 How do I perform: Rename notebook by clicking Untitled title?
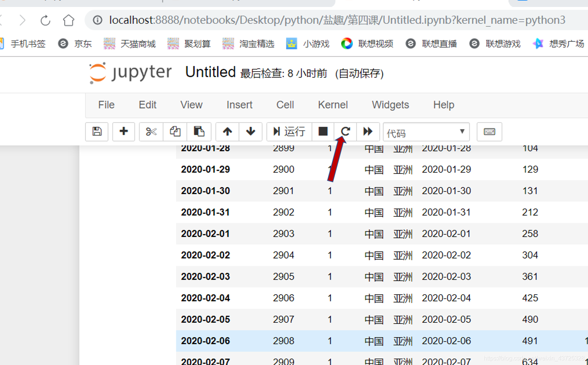211,72
